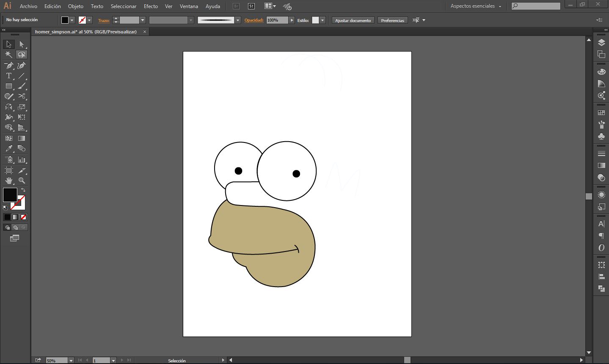The image size is (609, 364).
Task: Select the Rectangle tool
Action: [x=9, y=86]
